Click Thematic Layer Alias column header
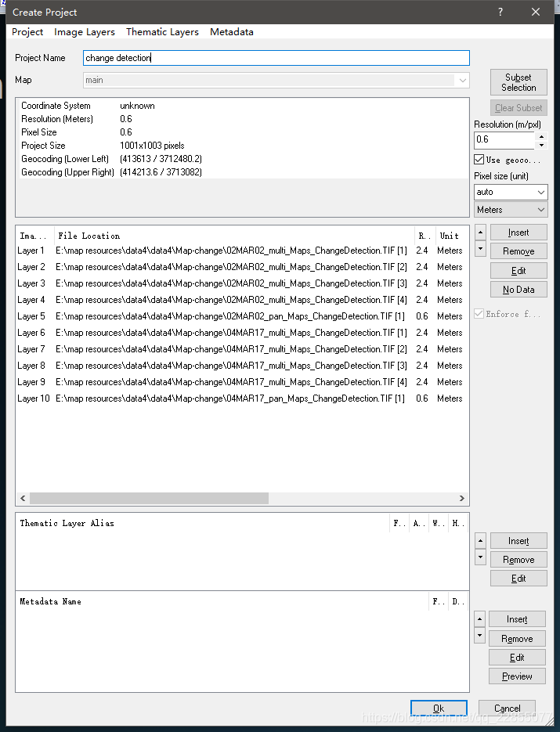Image resolution: width=560 pixels, height=732 pixels. (x=203, y=523)
